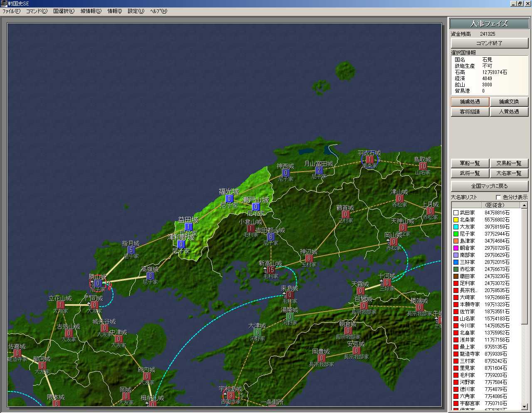Select the 鳥取城 castle marker
Screen dimensions: 532x413
pyautogui.click(x=423, y=166)
